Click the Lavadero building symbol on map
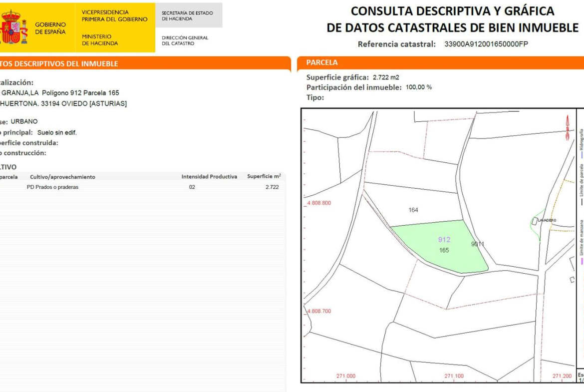 [x=535, y=220]
